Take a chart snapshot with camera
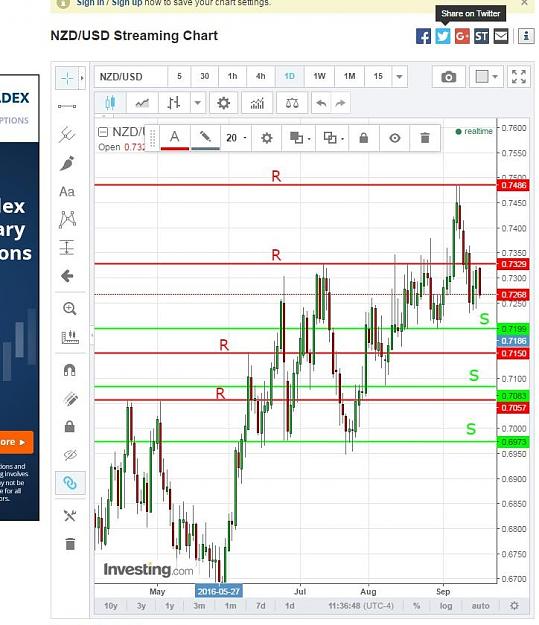The width and height of the screenshot is (539, 625). pyautogui.click(x=449, y=77)
